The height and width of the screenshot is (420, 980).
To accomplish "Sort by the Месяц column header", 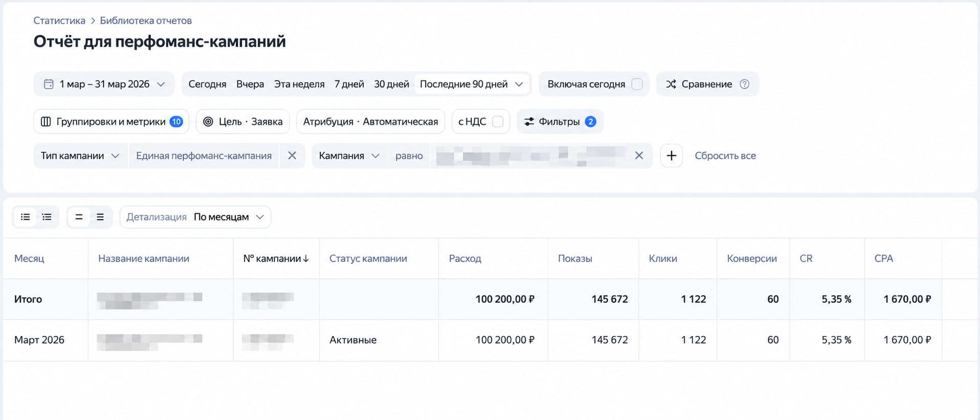I will point(29,258).
